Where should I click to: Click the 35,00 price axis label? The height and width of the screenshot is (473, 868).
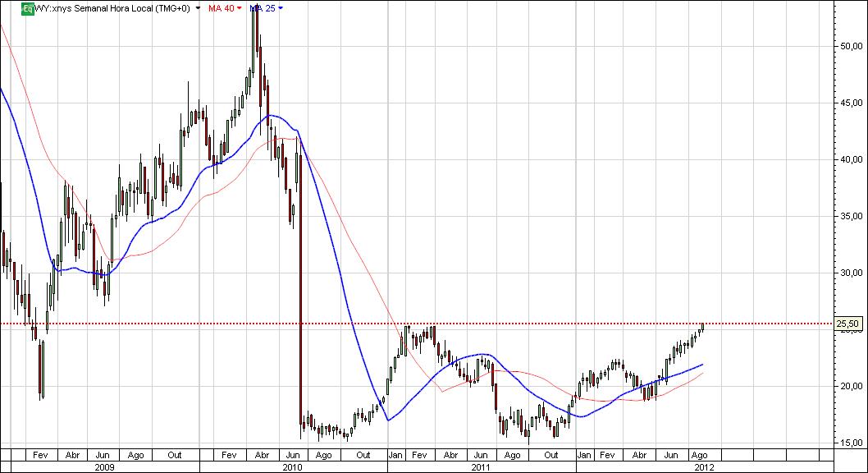click(x=851, y=216)
